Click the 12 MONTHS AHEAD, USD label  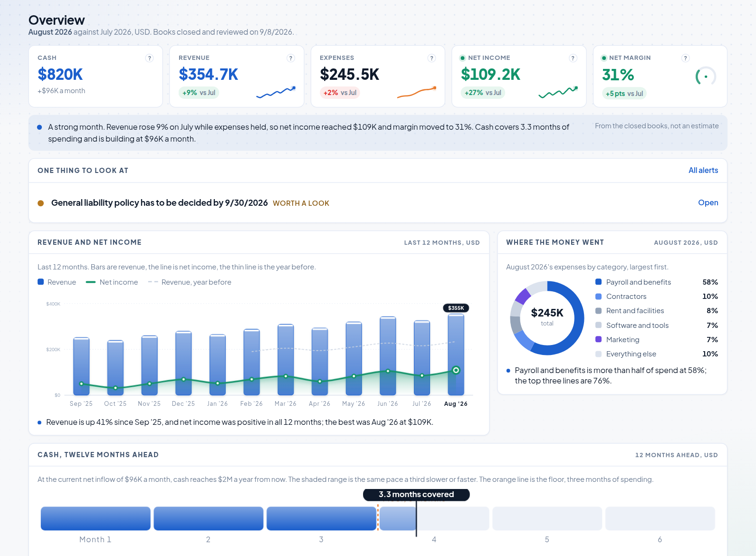point(677,455)
